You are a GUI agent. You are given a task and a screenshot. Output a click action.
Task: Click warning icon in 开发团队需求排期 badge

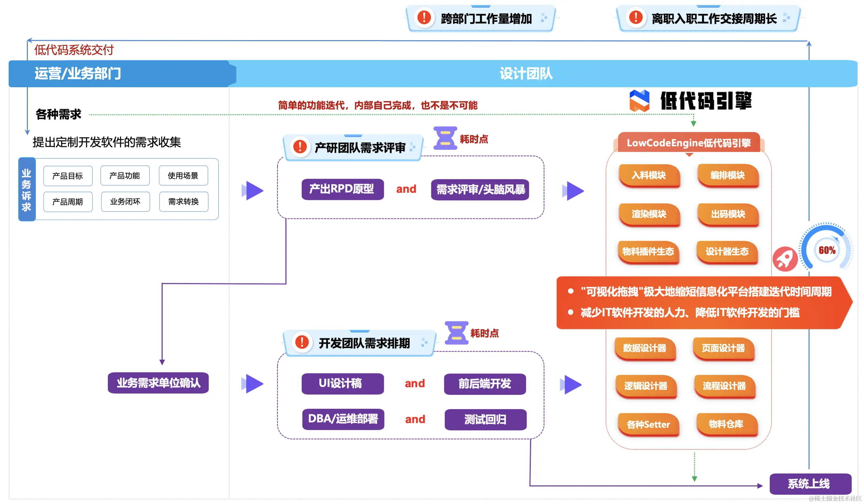click(x=302, y=342)
